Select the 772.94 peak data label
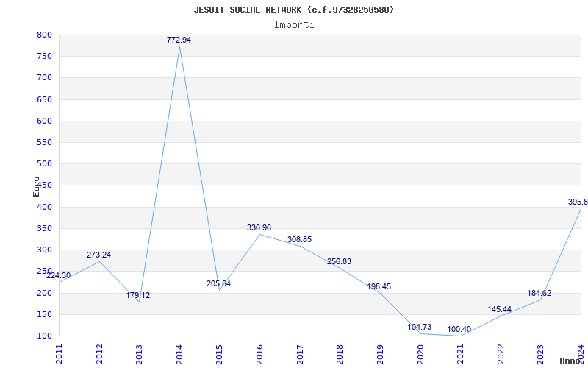Screen dimensions: 588x368 tap(179, 40)
